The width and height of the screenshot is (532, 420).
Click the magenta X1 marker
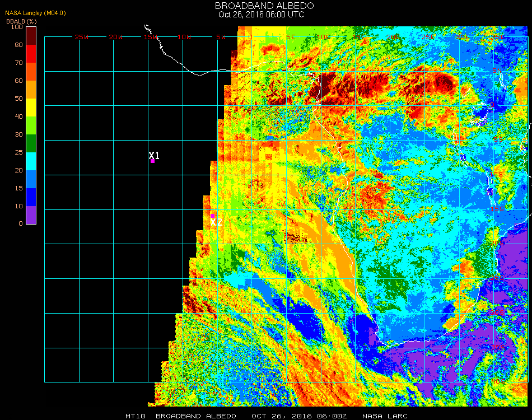coord(152,161)
